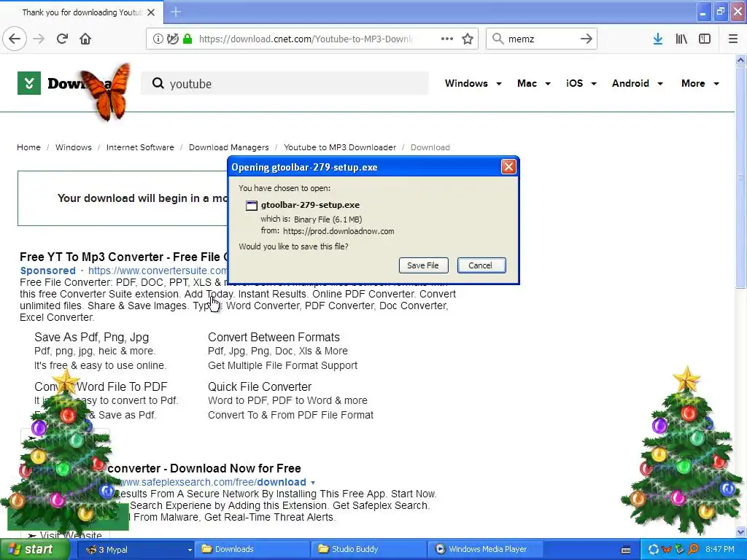Open the Home breadcrumb link
The height and width of the screenshot is (560, 747).
[28, 147]
